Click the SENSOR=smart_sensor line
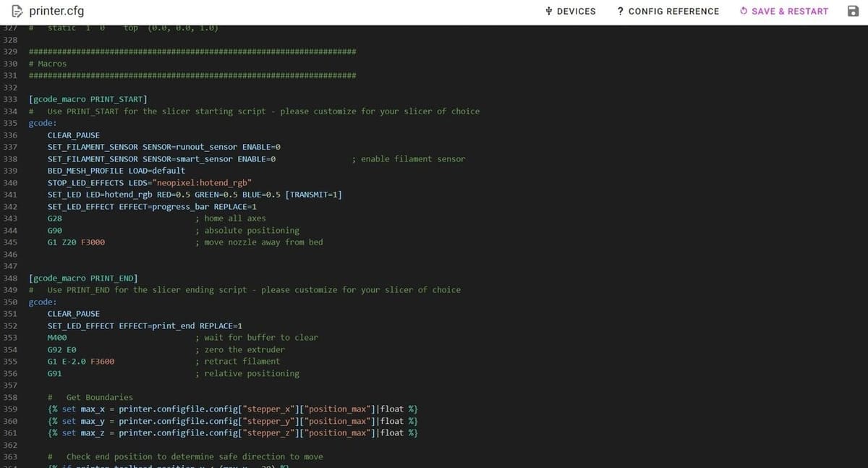This screenshot has width=868, height=468. point(161,159)
